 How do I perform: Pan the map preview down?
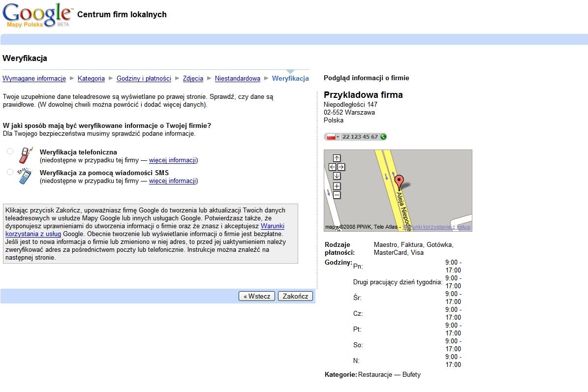[337, 176]
